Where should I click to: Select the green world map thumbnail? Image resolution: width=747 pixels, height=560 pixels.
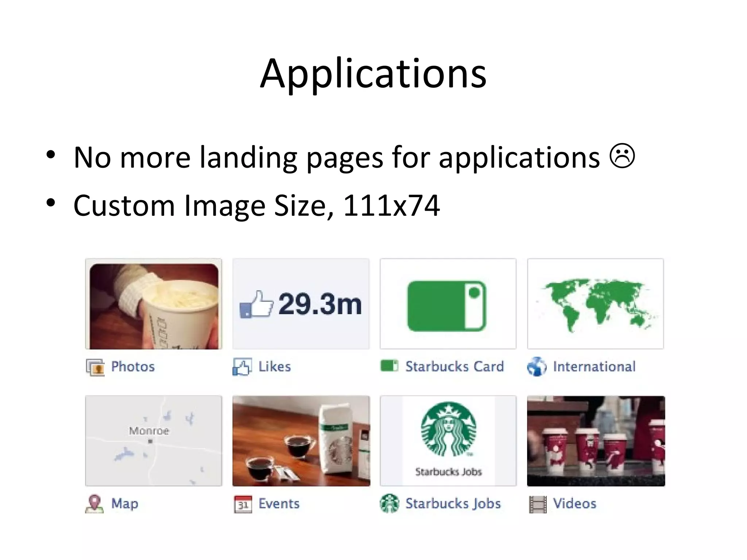595,304
